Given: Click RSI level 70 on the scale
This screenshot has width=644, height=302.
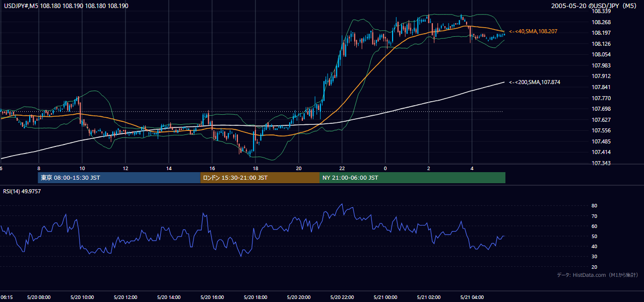Looking at the screenshot, I should 594,216.
